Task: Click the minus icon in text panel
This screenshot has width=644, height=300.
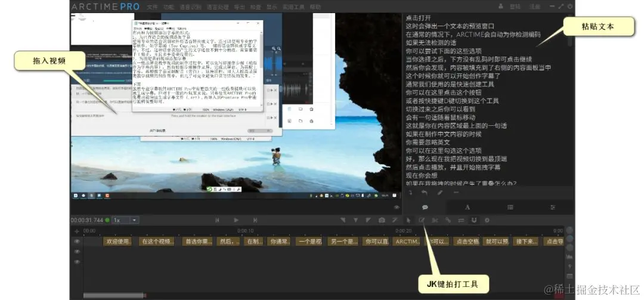Action: (x=456, y=192)
